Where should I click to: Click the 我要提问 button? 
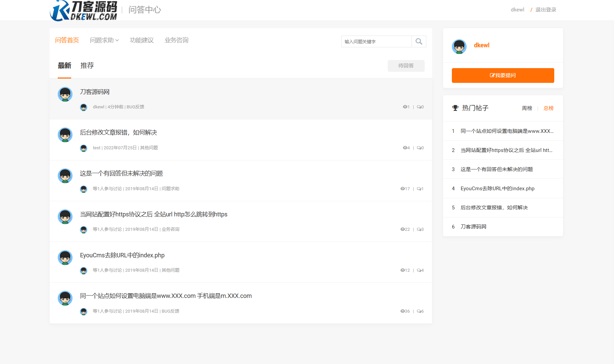pyautogui.click(x=503, y=75)
